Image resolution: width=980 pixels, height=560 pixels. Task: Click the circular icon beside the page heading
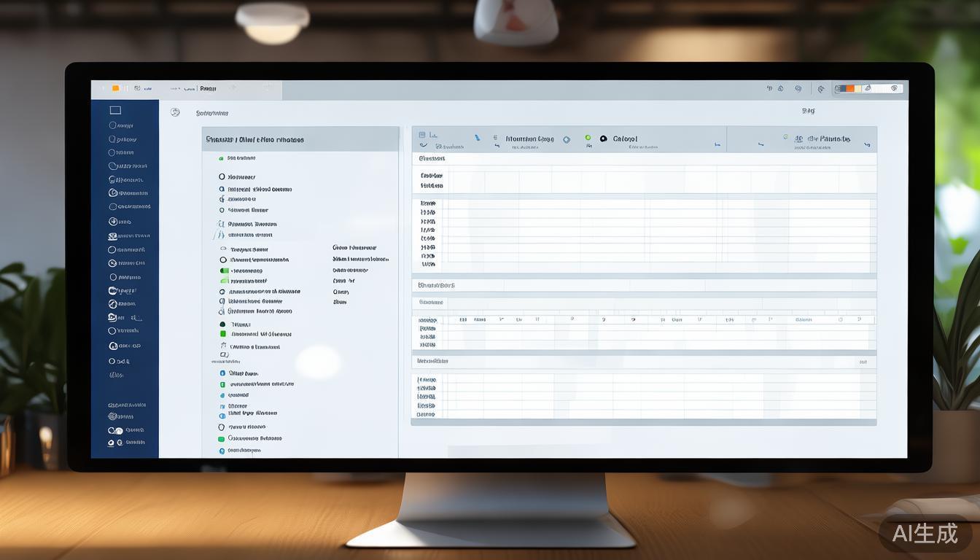175,112
